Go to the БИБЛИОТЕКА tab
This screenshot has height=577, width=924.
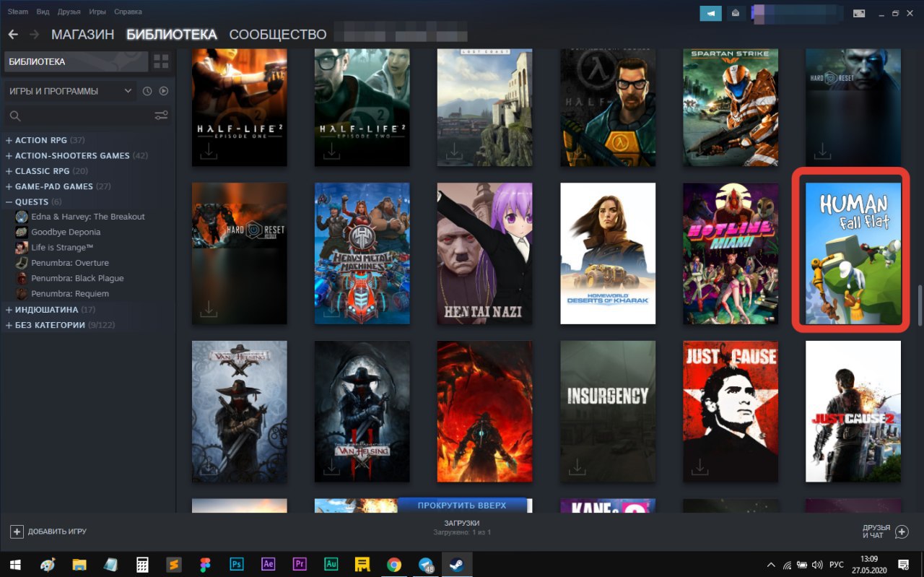[x=172, y=34]
